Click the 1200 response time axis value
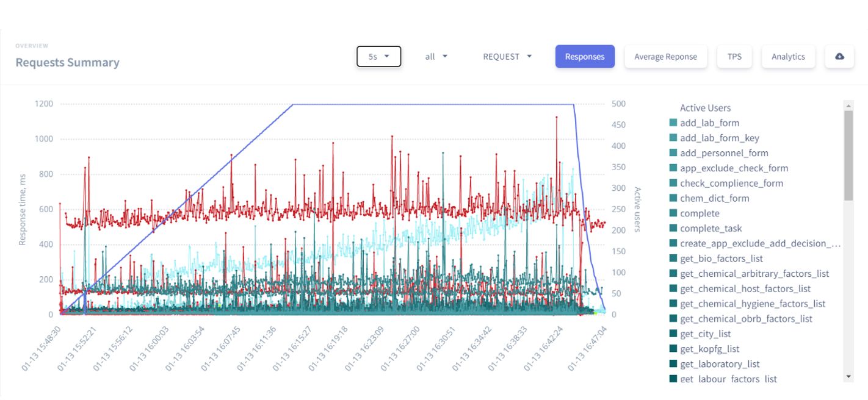Screen dimensions: 868x400 [x=43, y=104]
